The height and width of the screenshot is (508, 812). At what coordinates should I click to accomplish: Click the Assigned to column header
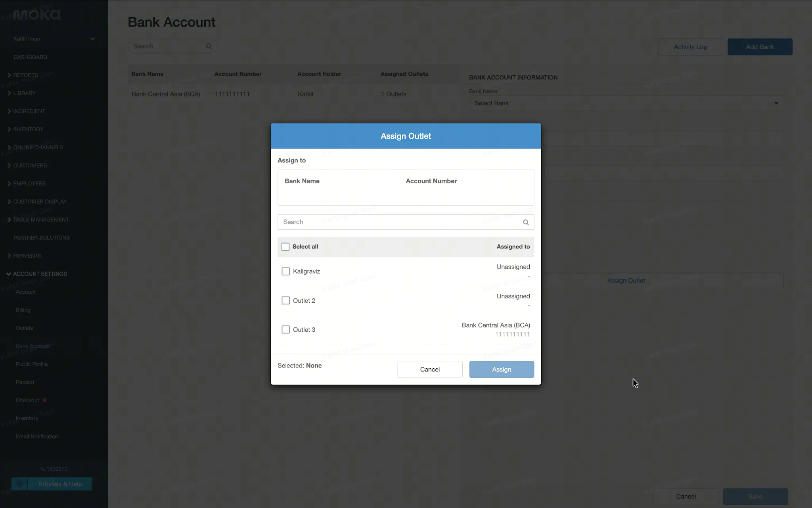(x=513, y=247)
